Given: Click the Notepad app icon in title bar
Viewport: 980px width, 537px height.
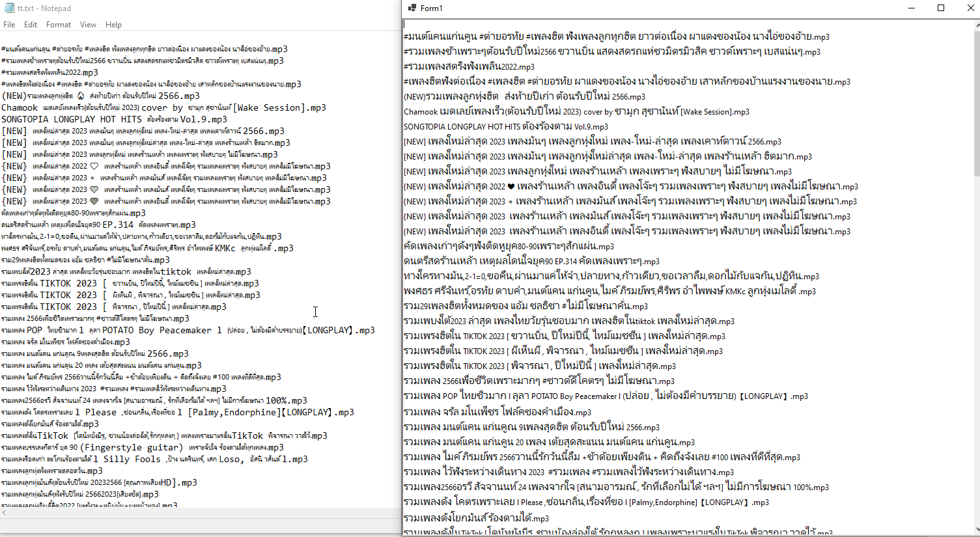Looking at the screenshot, I should point(8,8).
